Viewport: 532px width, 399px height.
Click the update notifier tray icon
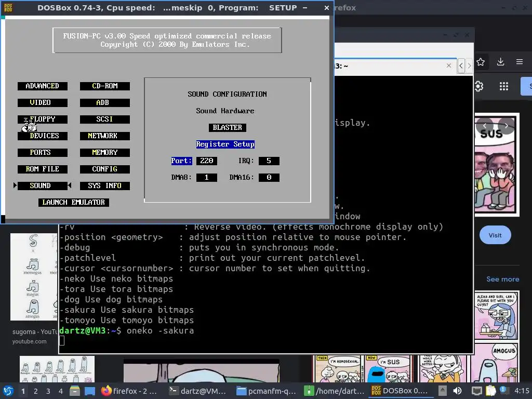503,390
